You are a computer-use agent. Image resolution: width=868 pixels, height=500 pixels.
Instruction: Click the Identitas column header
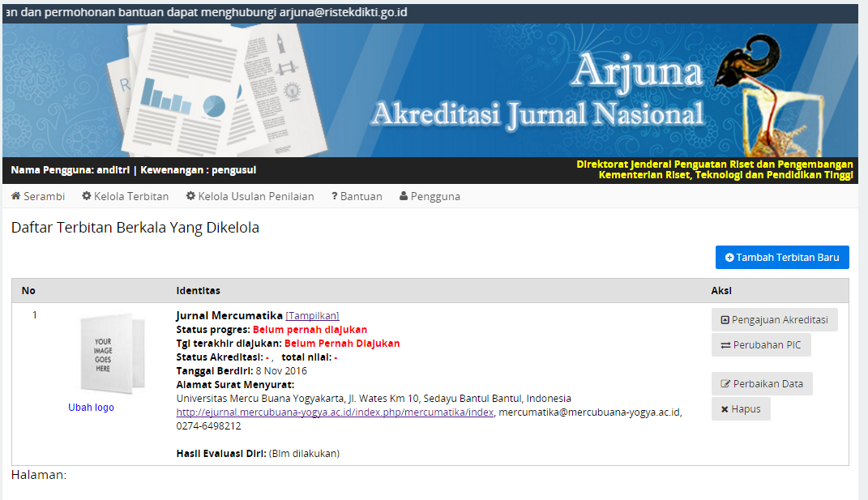tap(198, 291)
